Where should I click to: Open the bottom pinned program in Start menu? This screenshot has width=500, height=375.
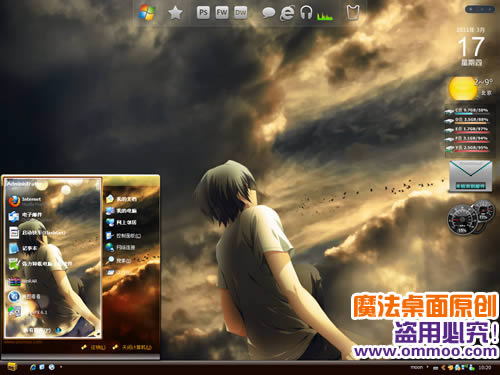pos(28,312)
